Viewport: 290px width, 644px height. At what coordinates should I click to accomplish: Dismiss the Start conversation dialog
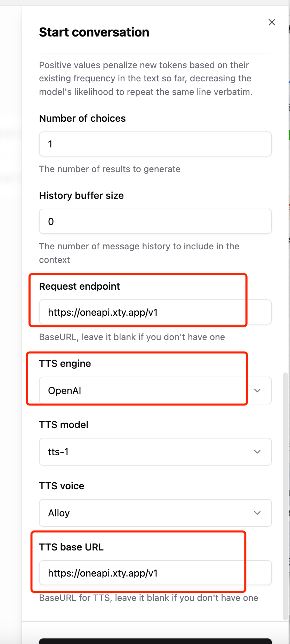(272, 22)
